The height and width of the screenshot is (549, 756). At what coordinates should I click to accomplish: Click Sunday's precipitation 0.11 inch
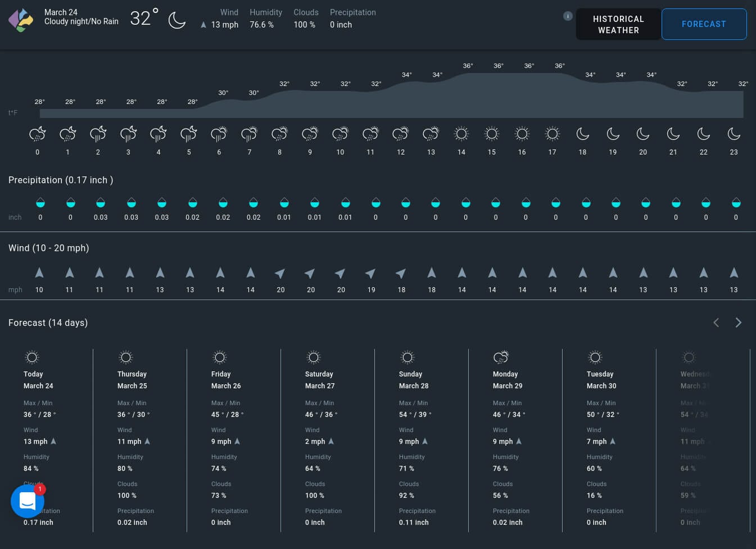[x=414, y=523]
